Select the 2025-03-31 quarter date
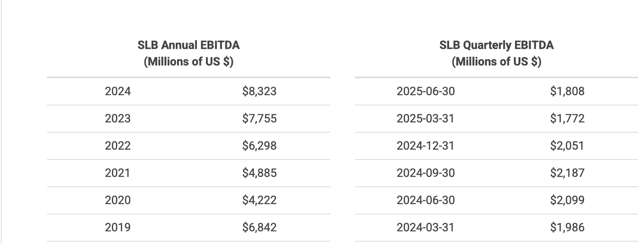The height and width of the screenshot is (244, 644). tap(425, 118)
